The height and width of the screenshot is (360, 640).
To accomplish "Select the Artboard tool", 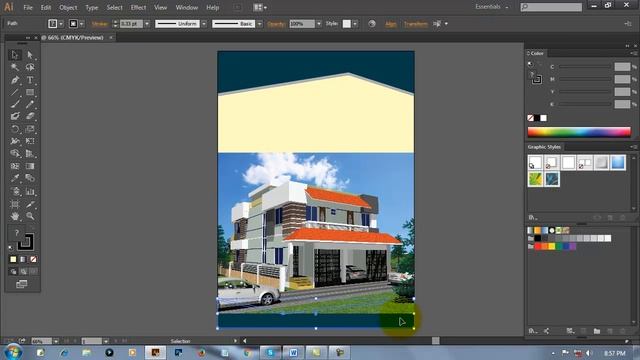I will (15, 204).
